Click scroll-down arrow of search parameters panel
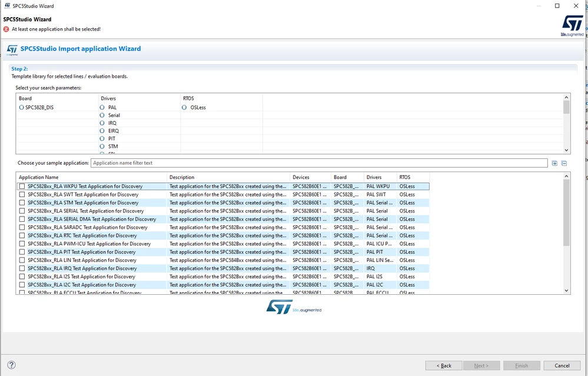Screen dimensions: 588x376 coord(566,150)
